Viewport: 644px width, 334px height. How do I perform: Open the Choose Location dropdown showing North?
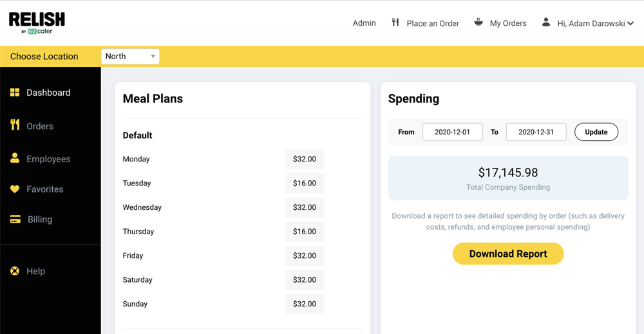pyautogui.click(x=130, y=57)
